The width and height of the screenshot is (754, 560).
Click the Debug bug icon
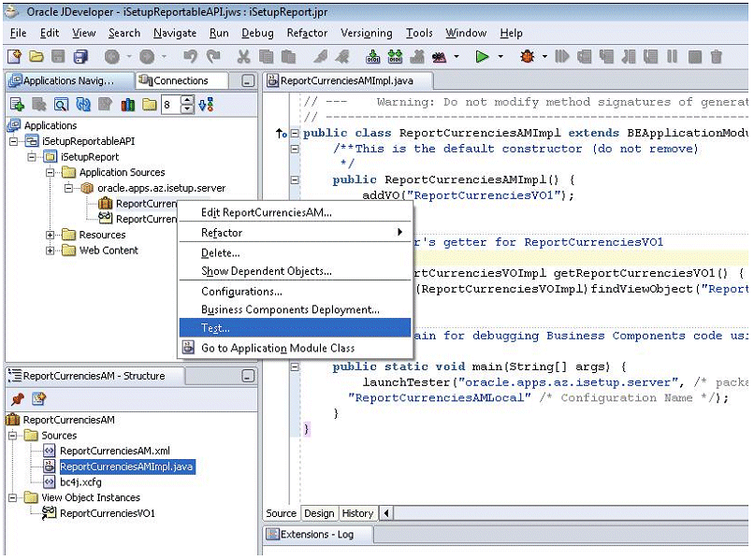pyautogui.click(x=528, y=57)
